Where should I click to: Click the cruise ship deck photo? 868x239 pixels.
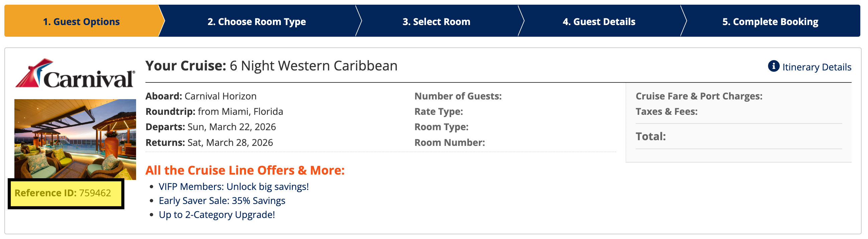75,139
